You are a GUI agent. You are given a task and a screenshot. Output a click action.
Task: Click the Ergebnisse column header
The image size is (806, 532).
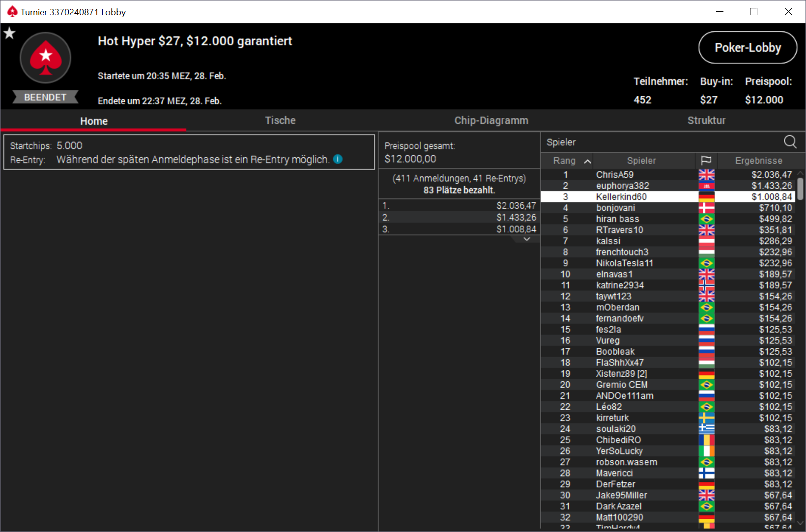click(759, 161)
